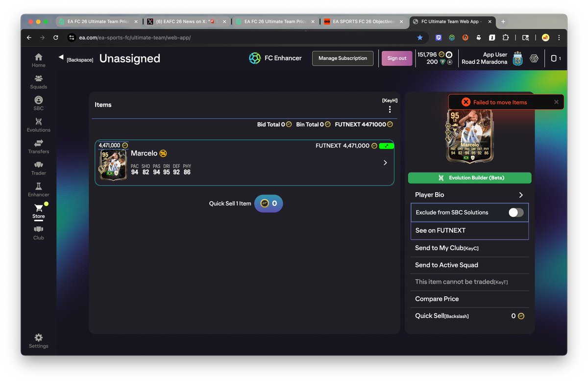Click the hexagon icon beside the club badge
This screenshot has height=383, width=588.
(x=534, y=58)
